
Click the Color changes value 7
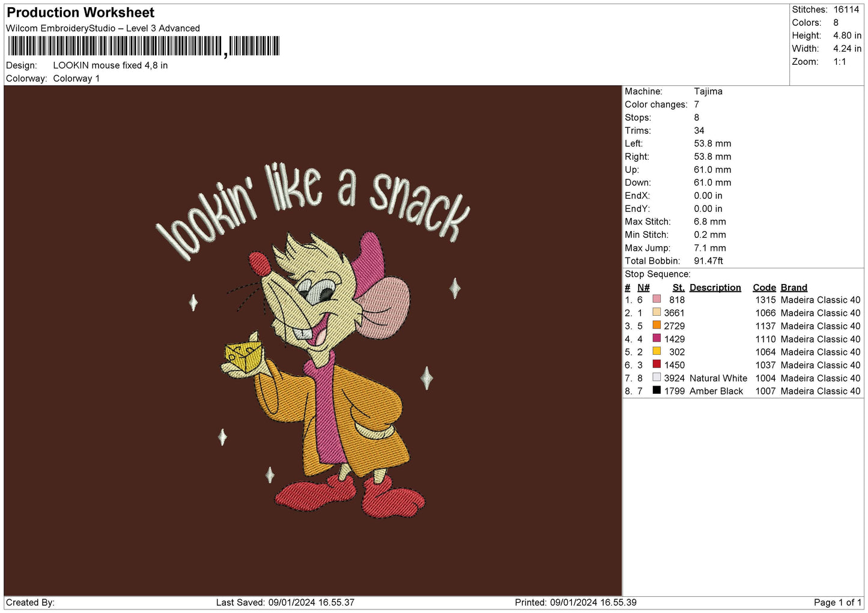(x=696, y=104)
